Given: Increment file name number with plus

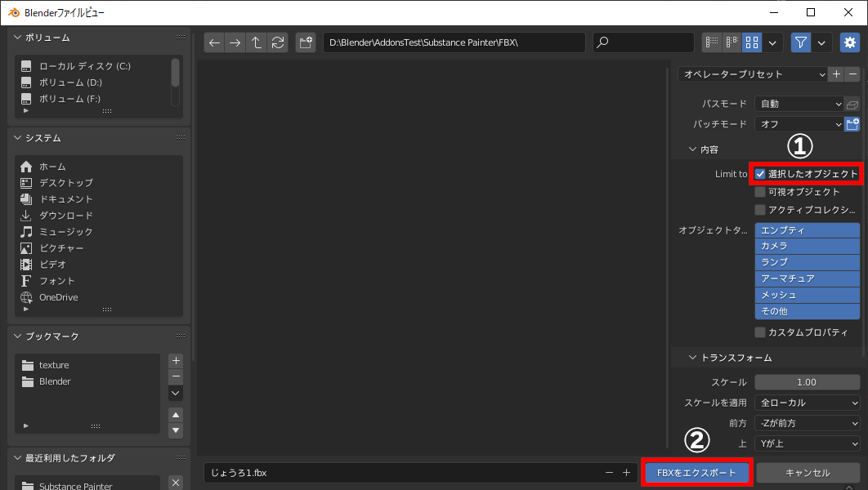Looking at the screenshot, I should pos(626,473).
